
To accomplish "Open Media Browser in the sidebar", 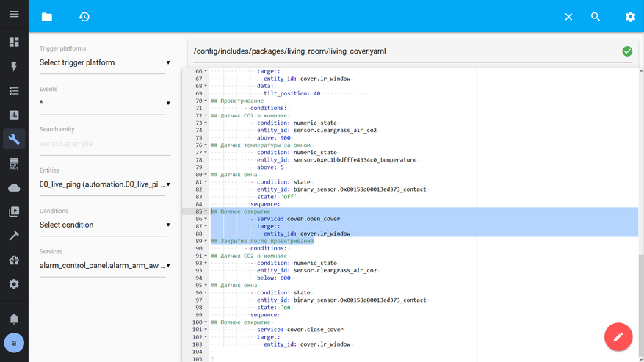I will point(14,211).
